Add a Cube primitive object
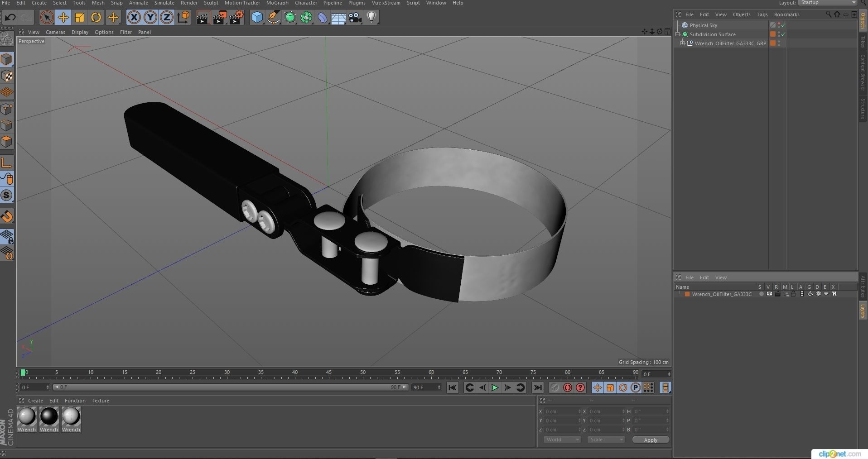The image size is (868, 459). tap(257, 18)
